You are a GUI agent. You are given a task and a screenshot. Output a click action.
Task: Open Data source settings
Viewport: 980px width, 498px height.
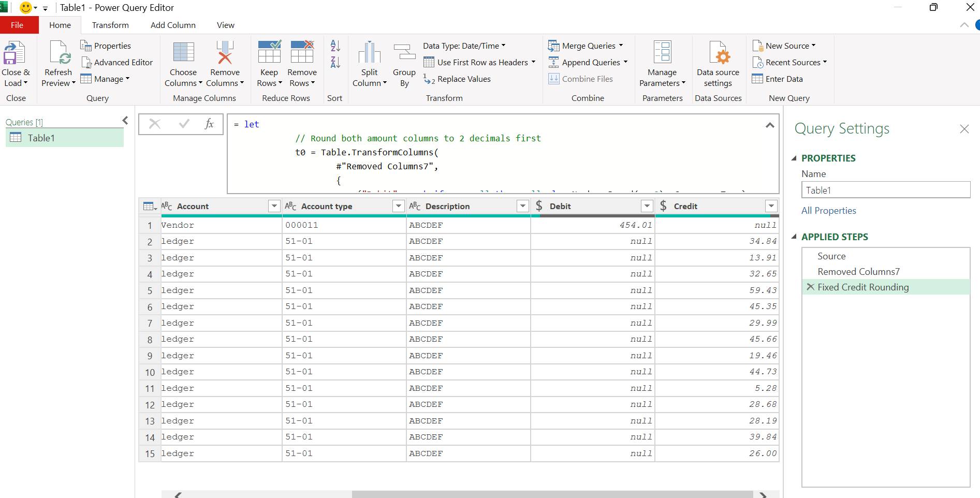point(718,64)
